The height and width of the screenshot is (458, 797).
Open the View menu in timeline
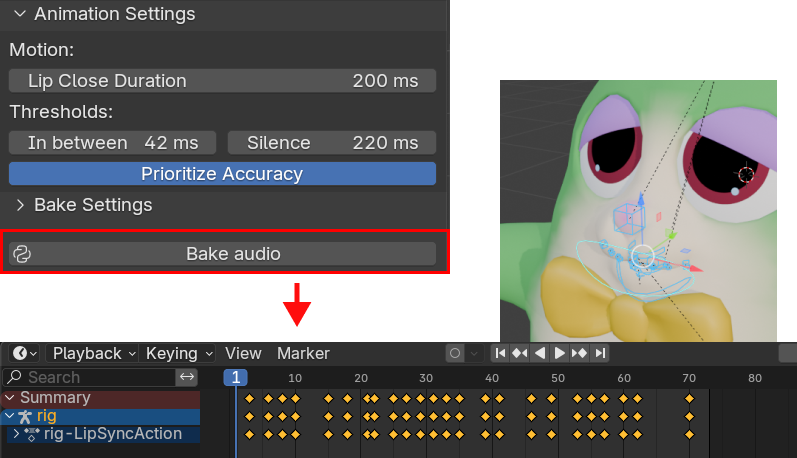pos(243,353)
